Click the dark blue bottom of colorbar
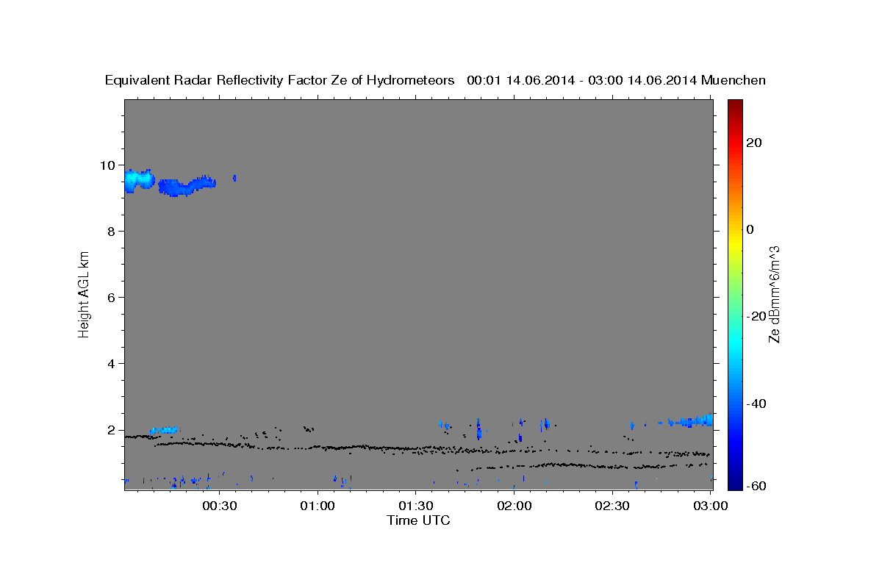The image size is (882, 588). point(734,478)
